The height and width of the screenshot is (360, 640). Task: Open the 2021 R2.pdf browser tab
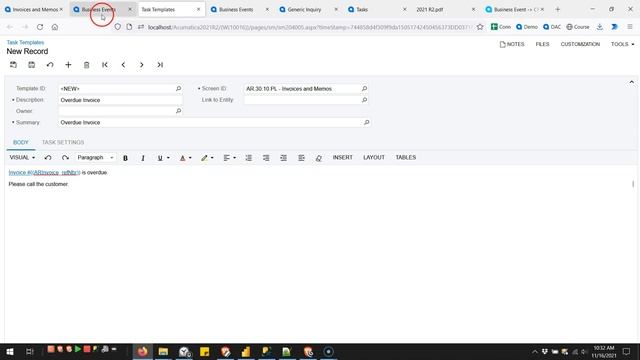445,9
